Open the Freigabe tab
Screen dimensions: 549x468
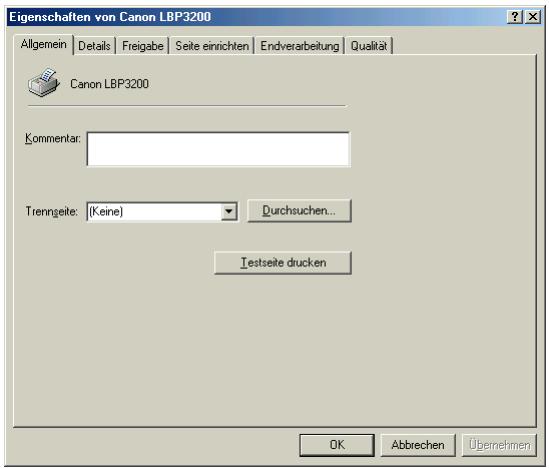pos(143,46)
